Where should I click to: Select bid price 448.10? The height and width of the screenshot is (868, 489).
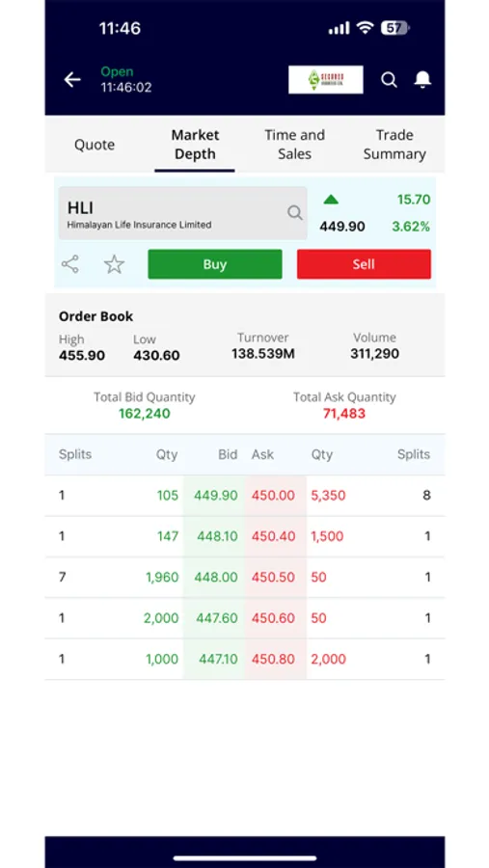coord(217,536)
